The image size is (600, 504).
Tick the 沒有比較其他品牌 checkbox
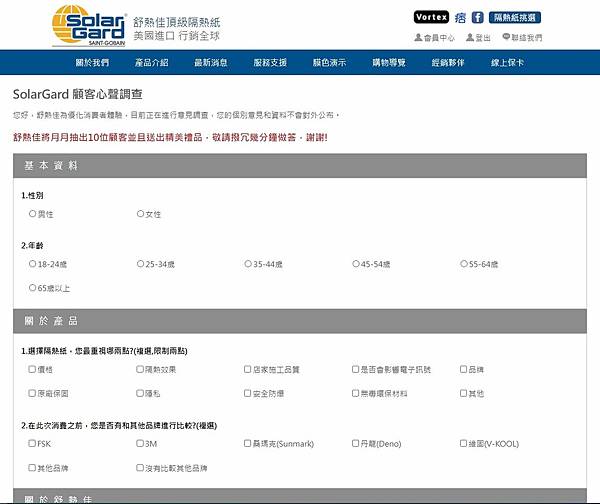tap(140, 467)
